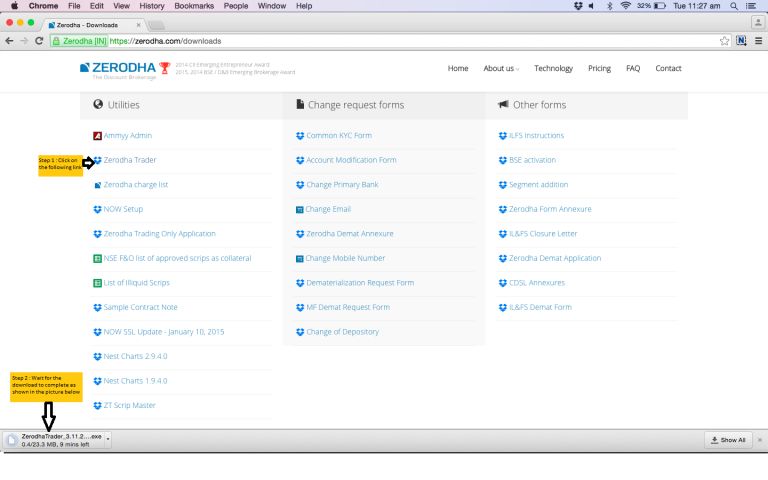Click the Change Mobile Number form icon
This screenshot has width=768, height=480.
299,258
